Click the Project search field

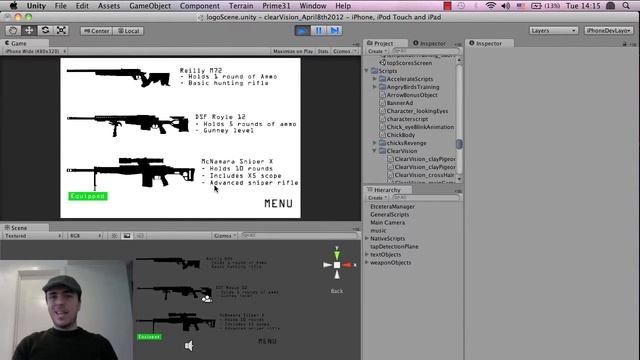[426, 51]
